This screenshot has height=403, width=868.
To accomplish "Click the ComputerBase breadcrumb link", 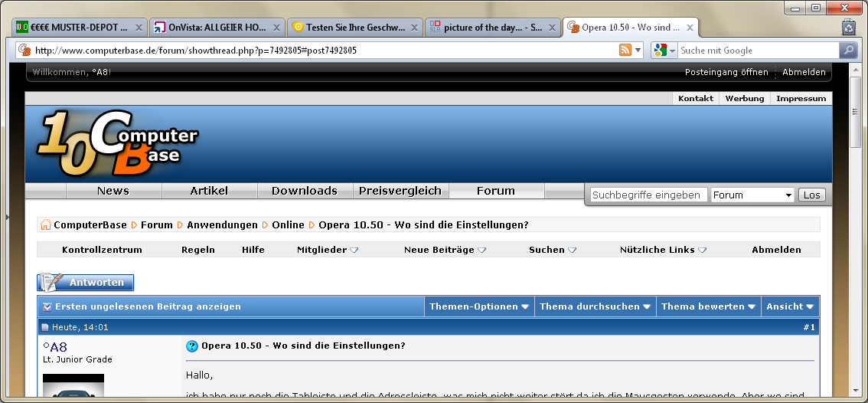I will click(90, 225).
